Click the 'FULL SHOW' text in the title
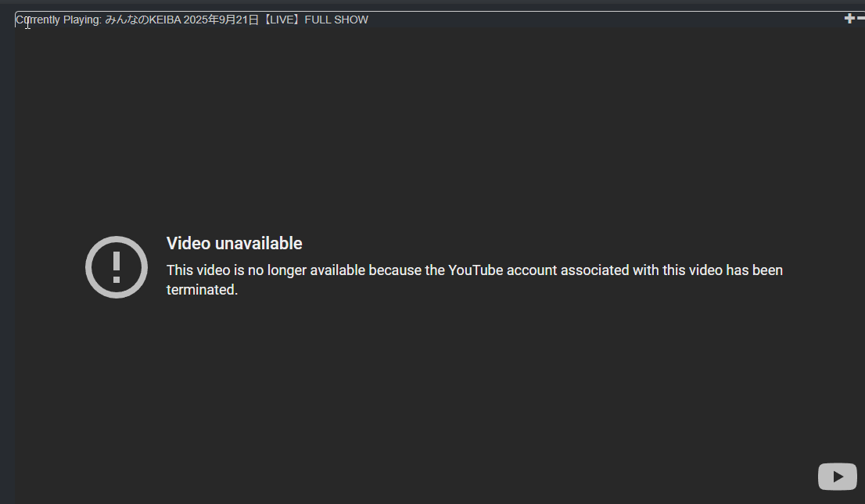This screenshot has height=504, width=865. click(x=336, y=20)
